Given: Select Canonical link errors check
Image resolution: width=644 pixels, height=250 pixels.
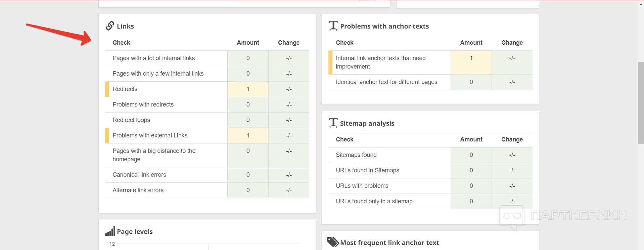Looking at the screenshot, I should click(x=139, y=175).
